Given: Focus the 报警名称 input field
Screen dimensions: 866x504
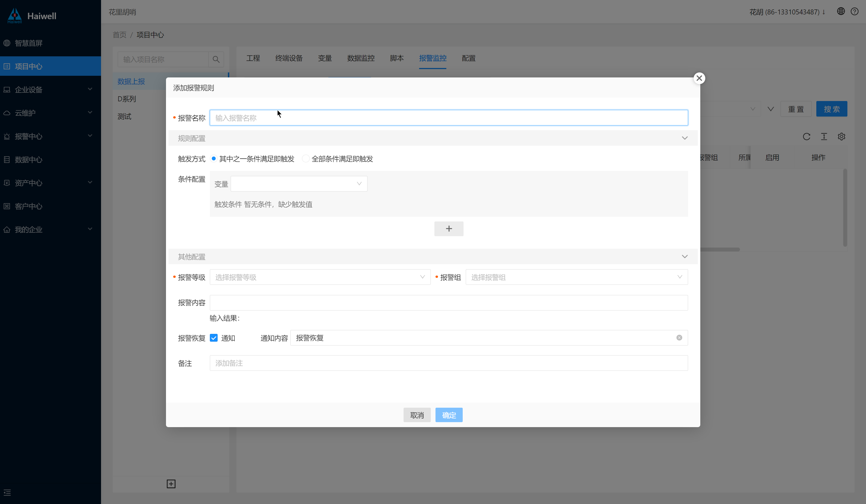Looking at the screenshot, I should (449, 118).
